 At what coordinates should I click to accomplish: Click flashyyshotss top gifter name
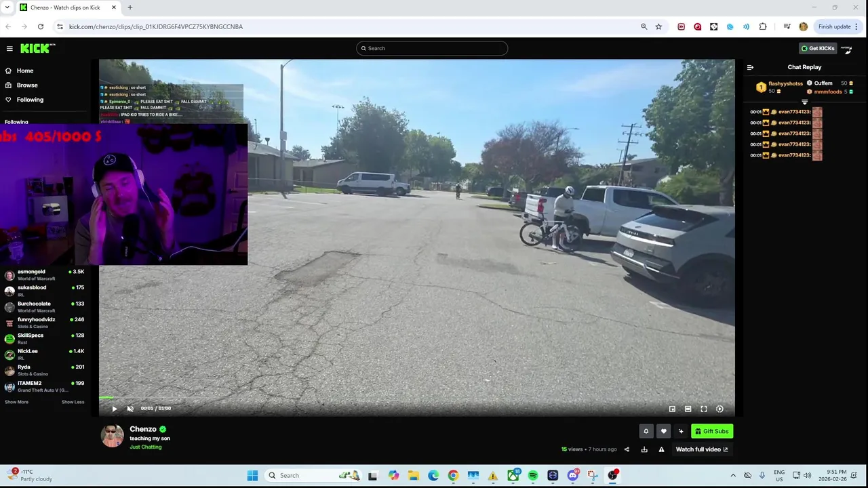785,83
